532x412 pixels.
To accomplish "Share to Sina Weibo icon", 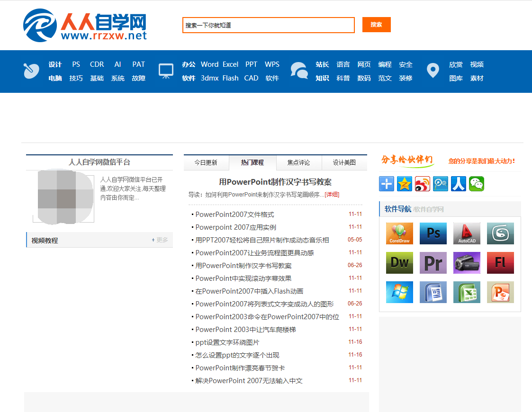I will (x=423, y=184).
